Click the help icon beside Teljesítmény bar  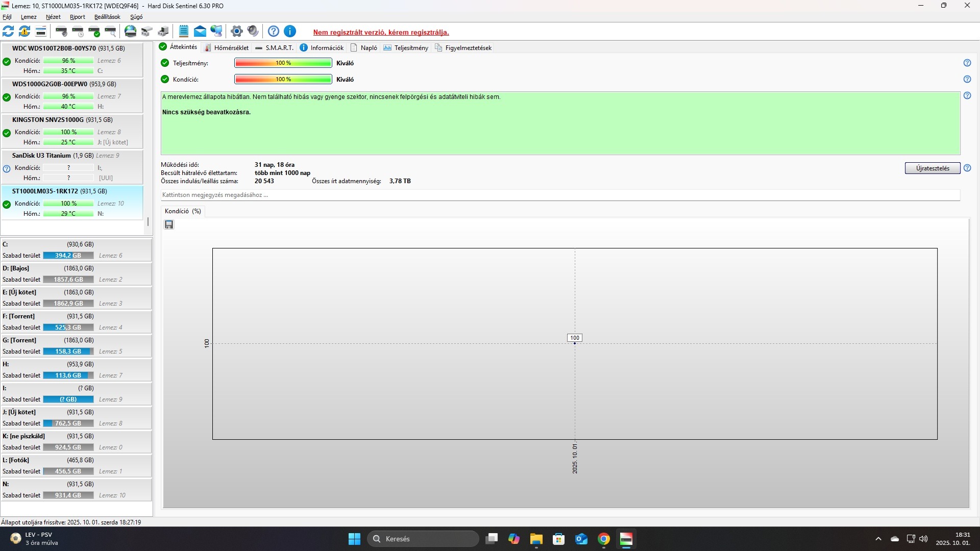pos(967,63)
